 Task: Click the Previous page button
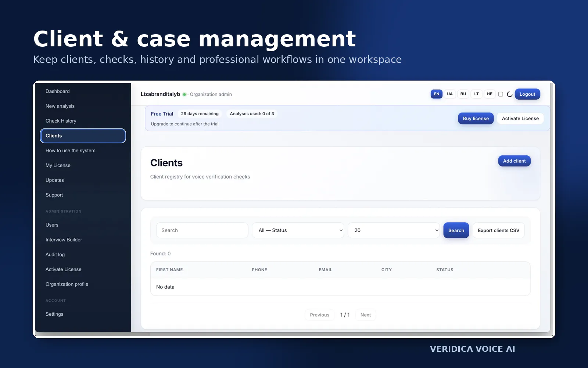click(319, 315)
